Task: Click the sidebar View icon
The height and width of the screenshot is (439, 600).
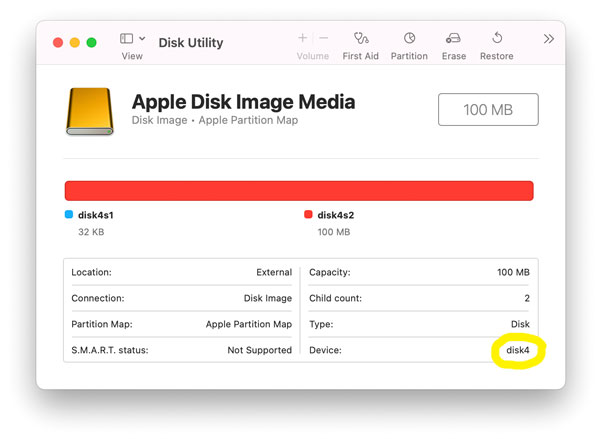Action: 127,39
